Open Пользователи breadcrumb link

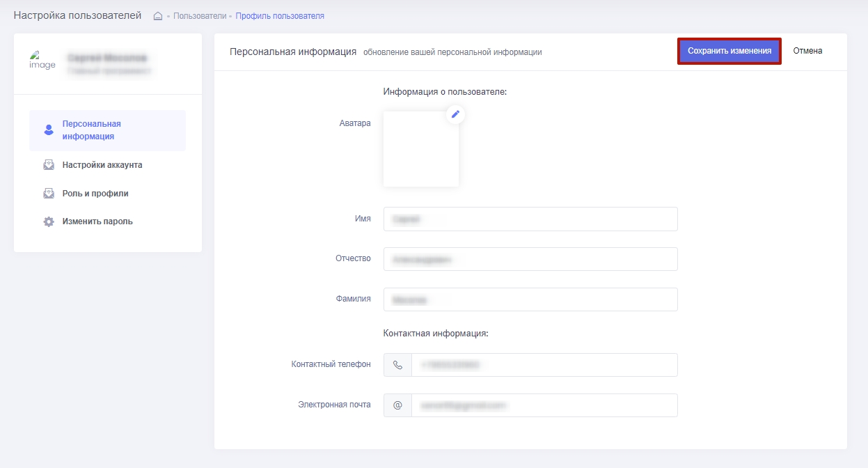coord(200,16)
